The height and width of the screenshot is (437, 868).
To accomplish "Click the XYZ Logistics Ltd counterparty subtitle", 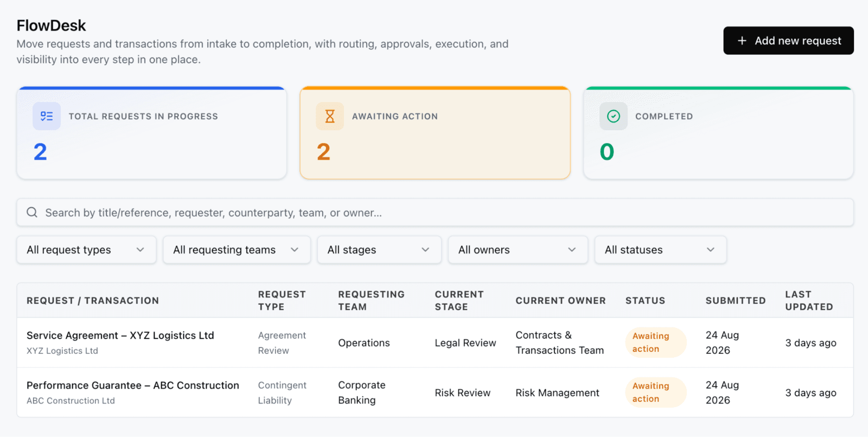I will click(62, 351).
